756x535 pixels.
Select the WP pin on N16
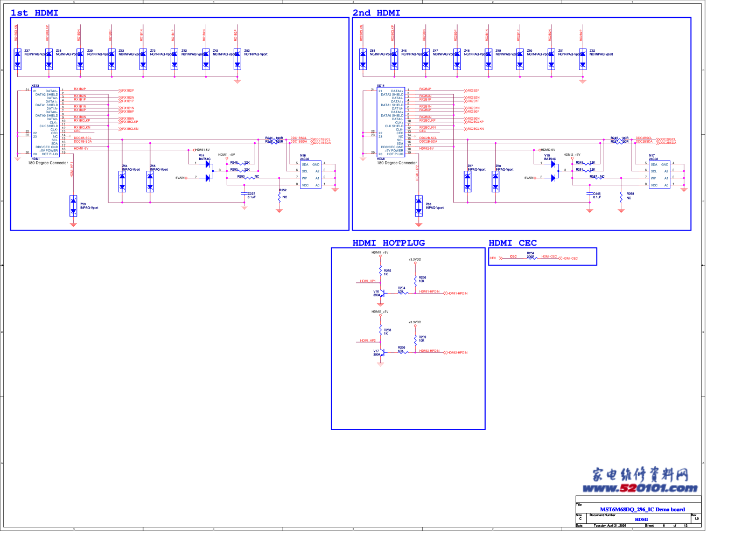point(304,178)
